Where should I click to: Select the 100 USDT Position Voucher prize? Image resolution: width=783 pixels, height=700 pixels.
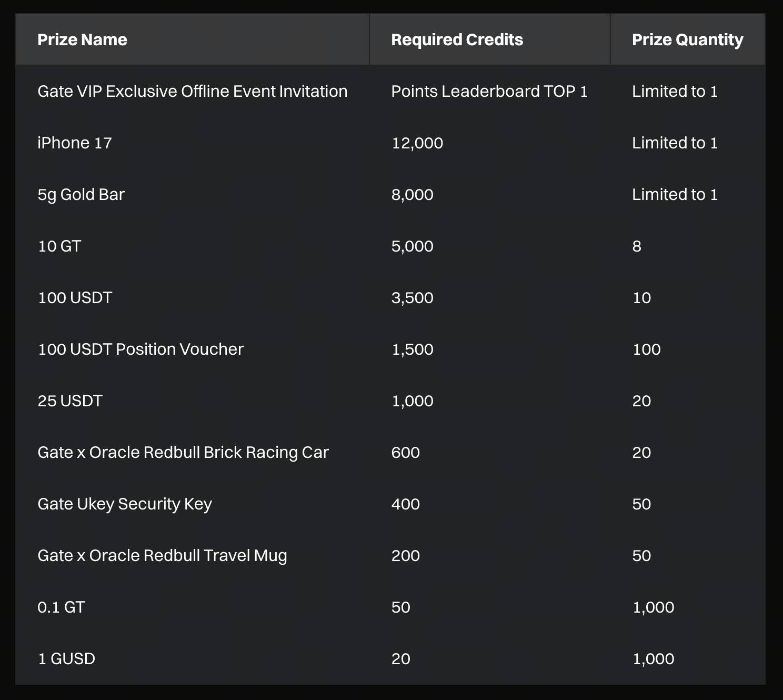pyautogui.click(x=140, y=349)
